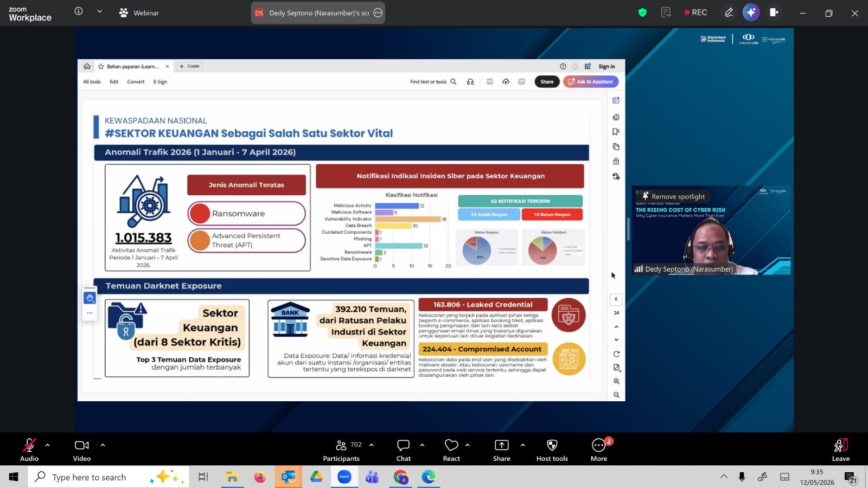Click the REC recording indicator
The width and height of the screenshot is (868, 488).
pos(695,12)
